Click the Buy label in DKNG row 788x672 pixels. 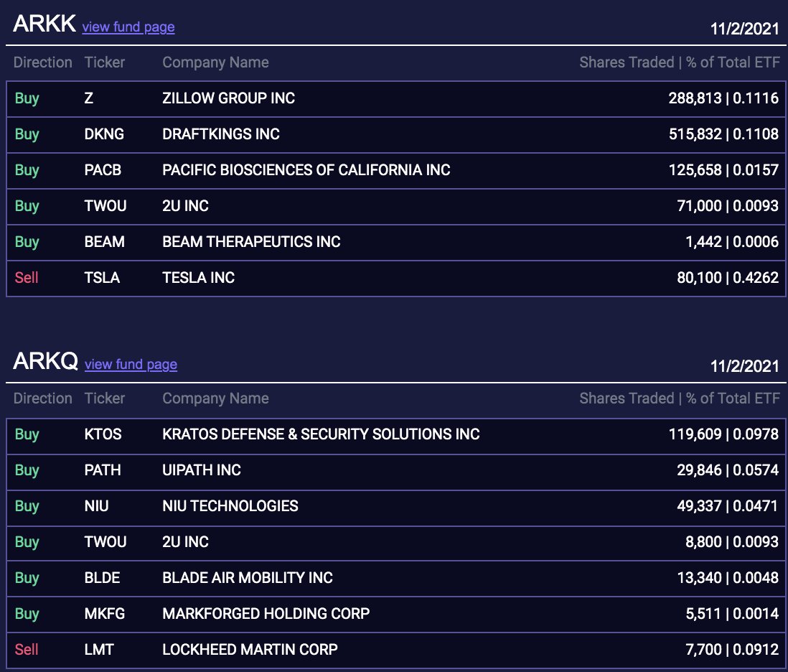click(x=27, y=134)
